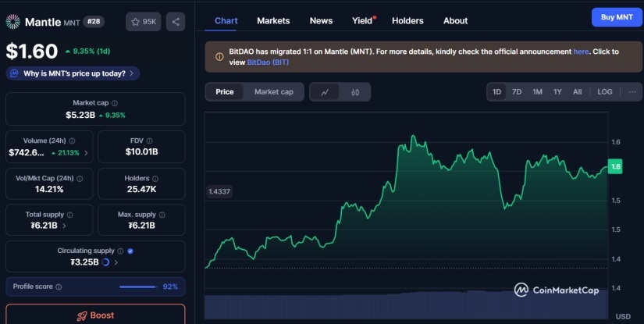This screenshot has height=324, width=644.
Task: Select All time range
Action: [x=578, y=92]
